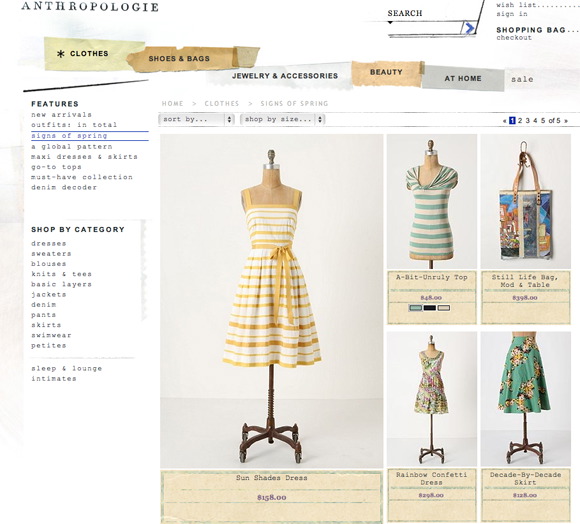The width and height of the screenshot is (580, 524).
Task: Browse the basic layers category
Action: pyautogui.click(x=61, y=284)
